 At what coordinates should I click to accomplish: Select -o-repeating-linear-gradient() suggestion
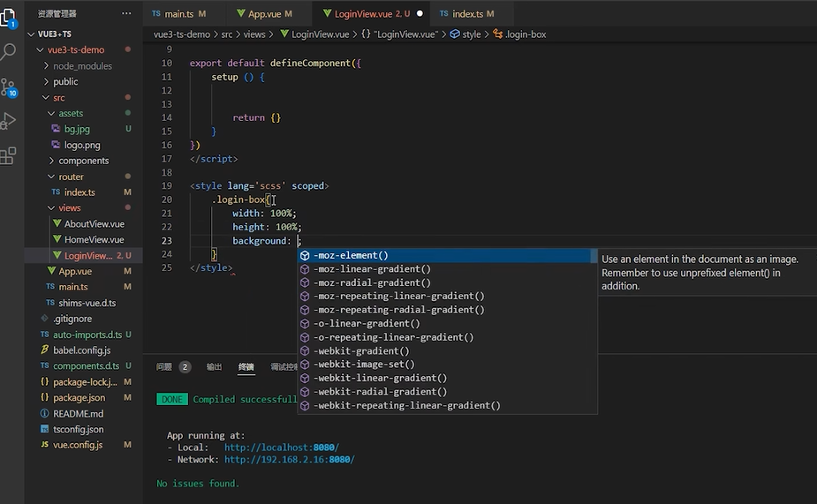tap(447, 337)
